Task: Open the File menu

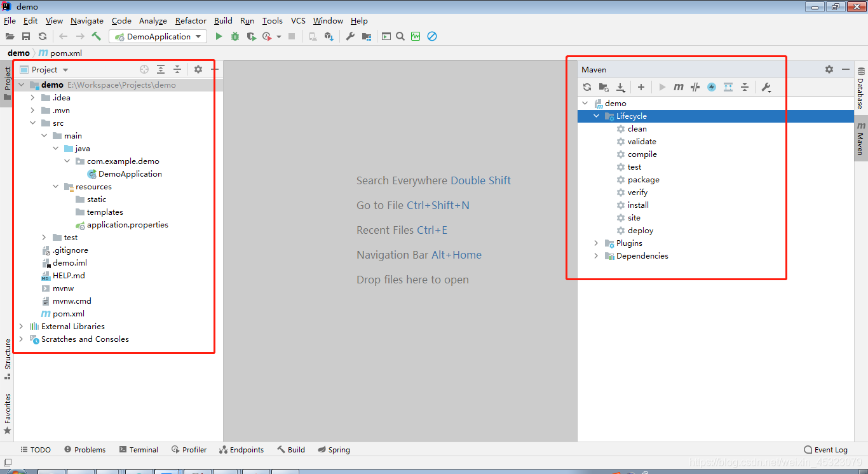Action: (x=10, y=21)
